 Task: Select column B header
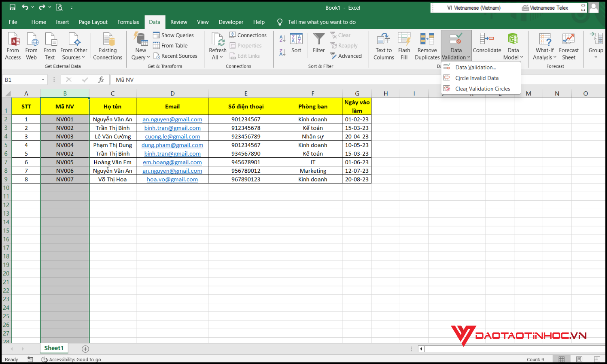pos(65,93)
